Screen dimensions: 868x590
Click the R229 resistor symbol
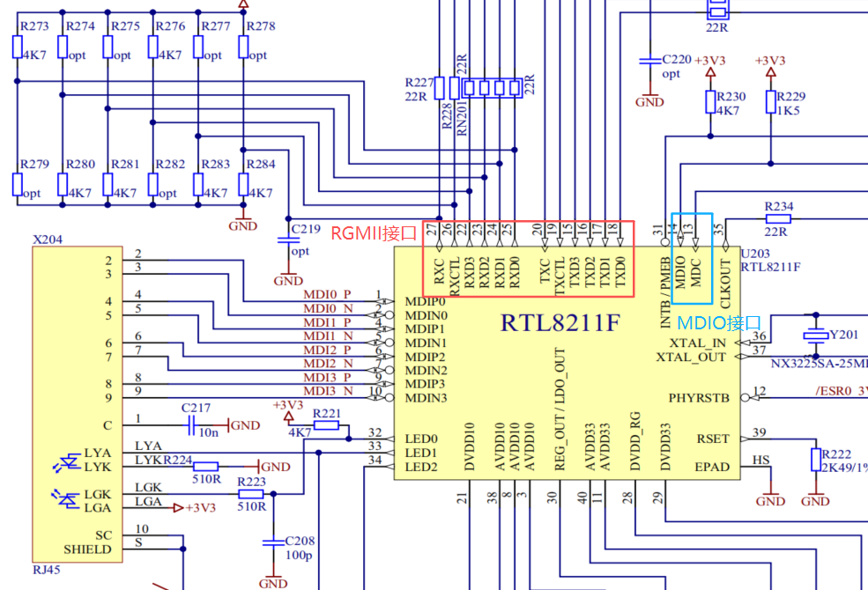[770, 102]
